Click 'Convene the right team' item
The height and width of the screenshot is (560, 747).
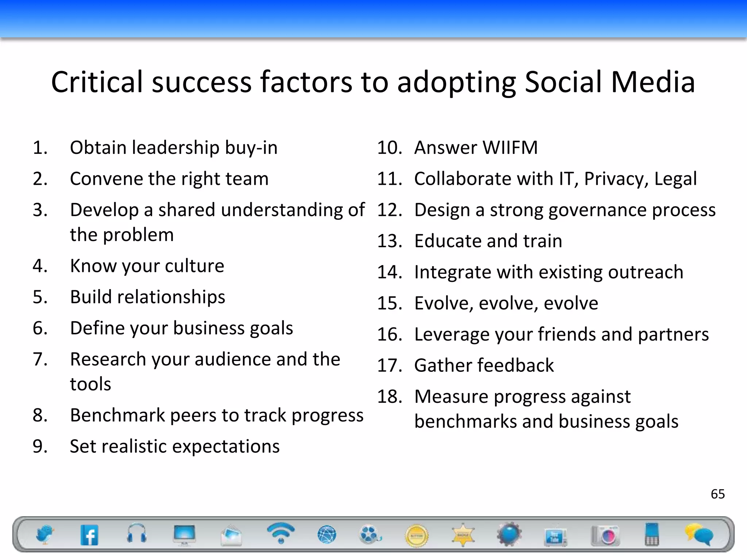[169, 179]
